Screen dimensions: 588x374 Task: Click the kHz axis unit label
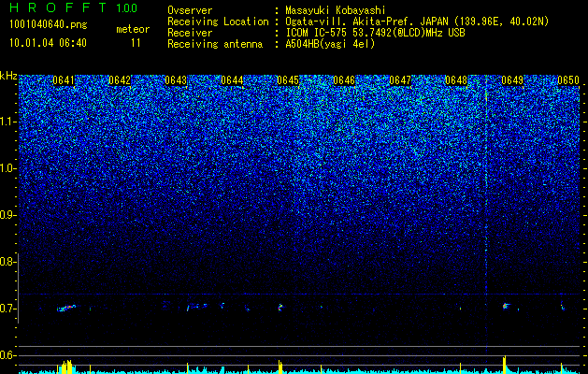pyautogui.click(x=8, y=76)
